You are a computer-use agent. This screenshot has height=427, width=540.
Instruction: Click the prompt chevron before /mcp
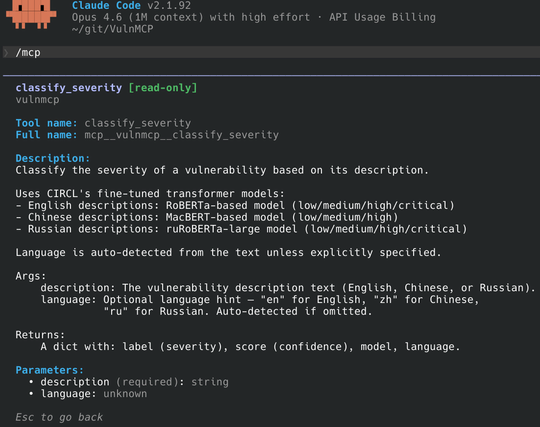(6, 53)
